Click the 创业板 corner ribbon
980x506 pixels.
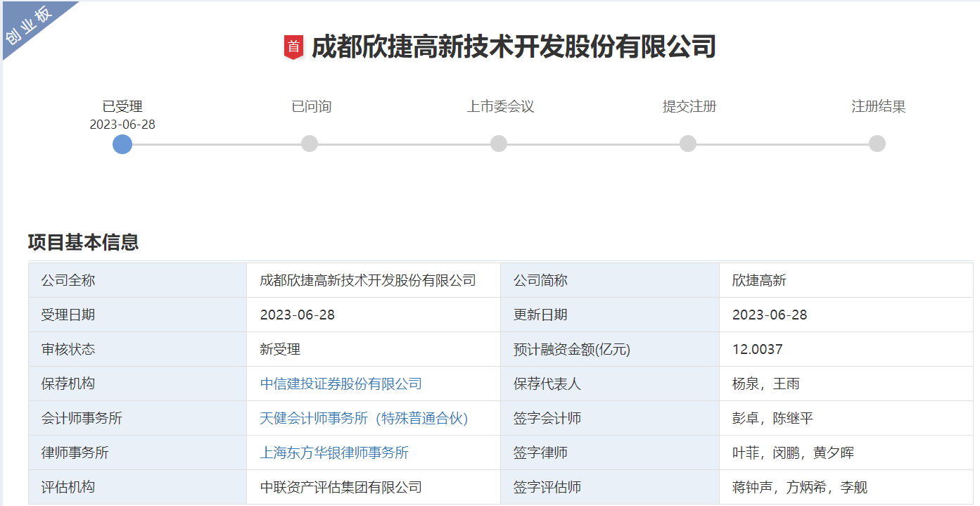click(x=28, y=26)
